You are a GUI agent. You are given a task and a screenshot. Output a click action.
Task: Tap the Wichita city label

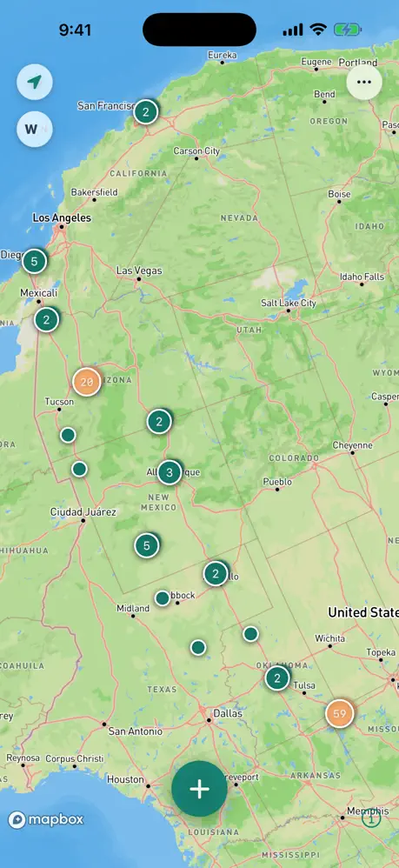(329, 638)
